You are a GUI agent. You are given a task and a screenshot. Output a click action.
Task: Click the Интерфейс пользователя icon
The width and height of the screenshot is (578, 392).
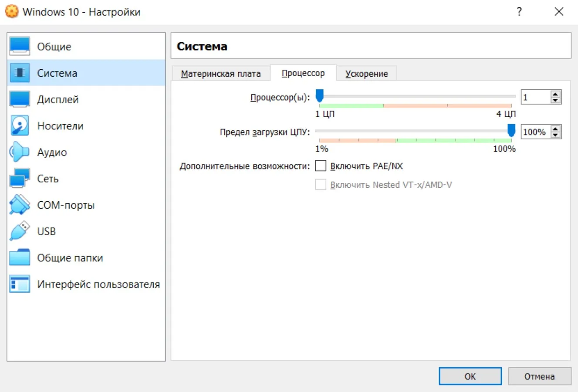click(x=20, y=284)
